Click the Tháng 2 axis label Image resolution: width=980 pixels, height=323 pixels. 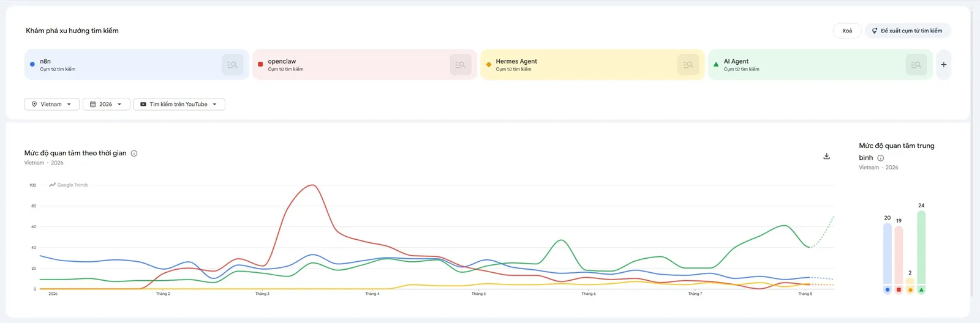[x=163, y=294]
